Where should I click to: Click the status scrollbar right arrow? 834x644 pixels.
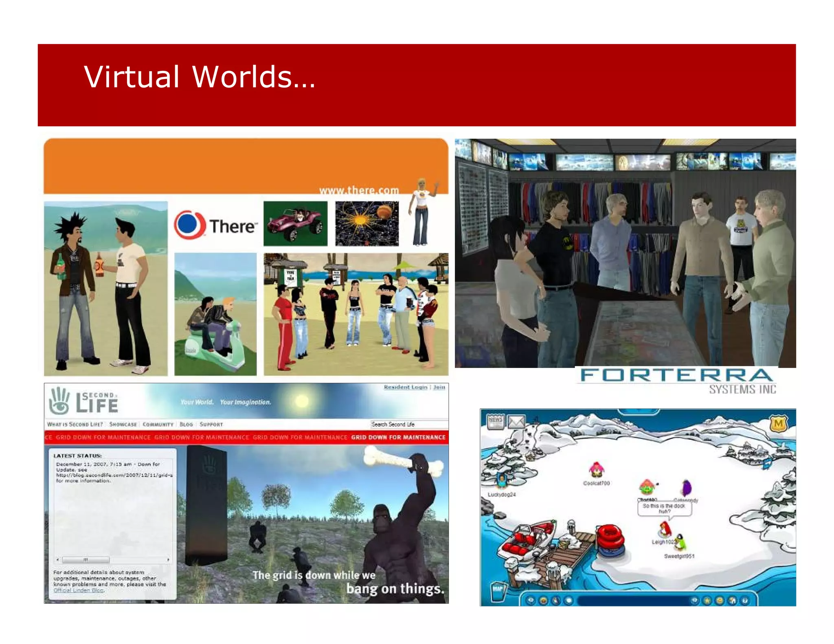click(x=168, y=560)
